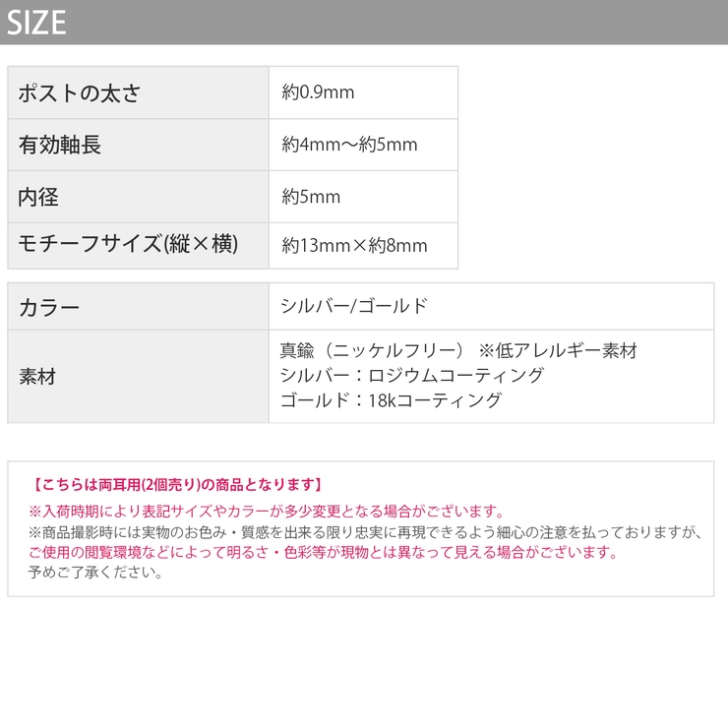Viewport: 728px width, 728px height.
Task: Click the 約13mm×約8mm value
Action: point(354,246)
